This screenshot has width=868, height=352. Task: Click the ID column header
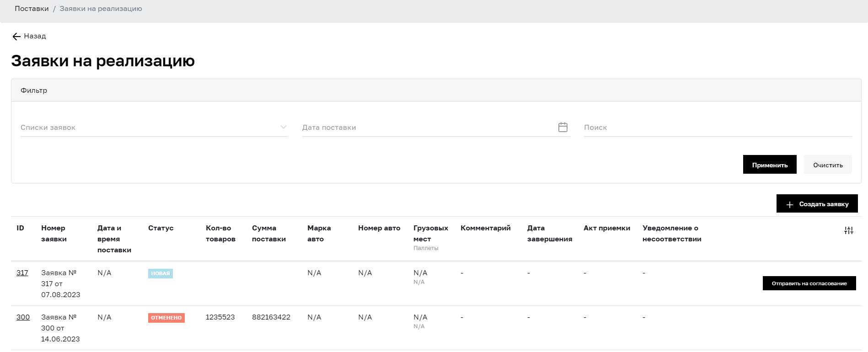coord(21,228)
